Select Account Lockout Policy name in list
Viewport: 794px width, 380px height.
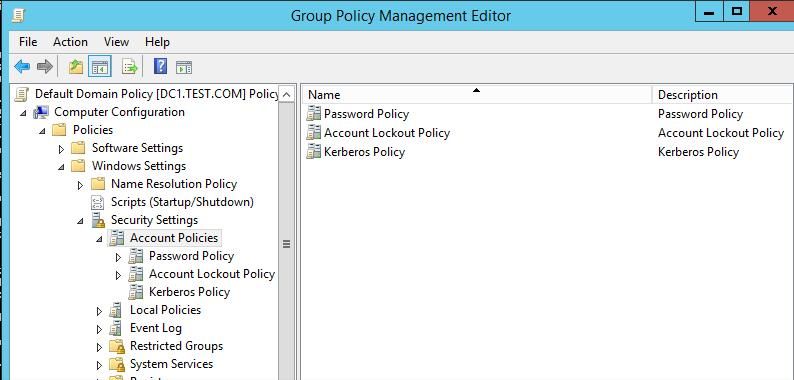click(387, 133)
